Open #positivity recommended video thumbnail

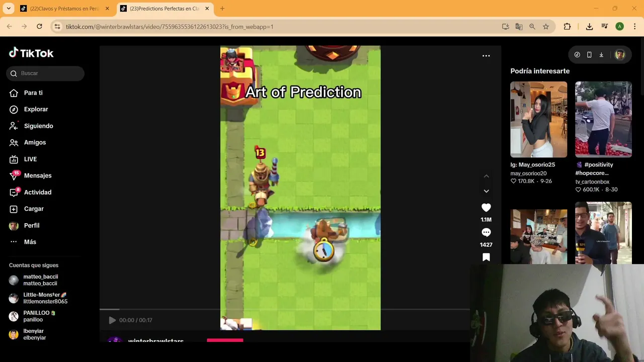(603, 120)
